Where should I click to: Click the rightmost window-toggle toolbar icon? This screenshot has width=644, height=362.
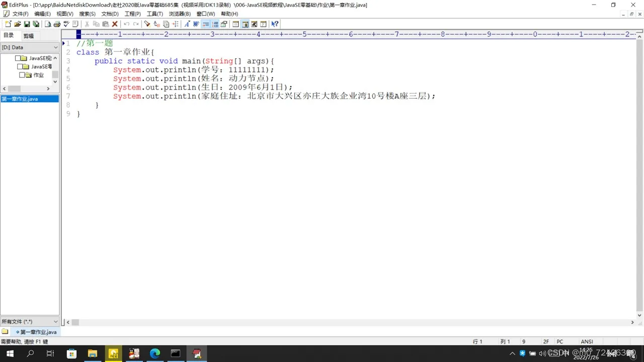click(263, 24)
